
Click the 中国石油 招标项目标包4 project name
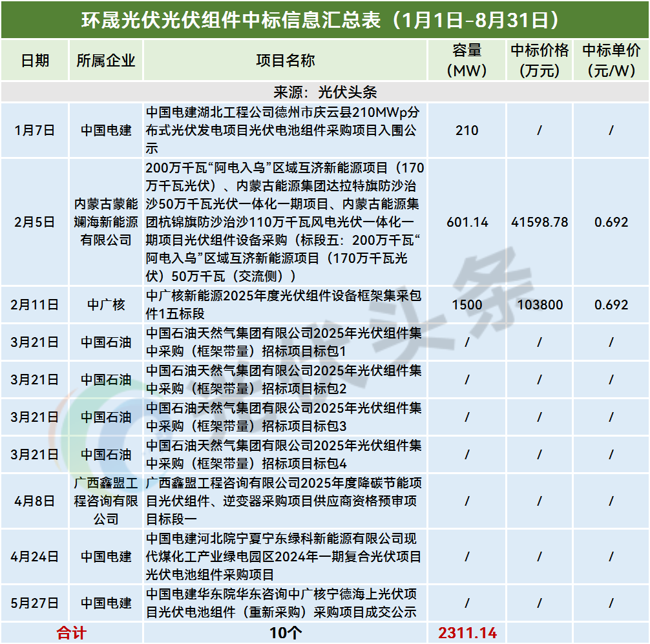[x=284, y=455]
